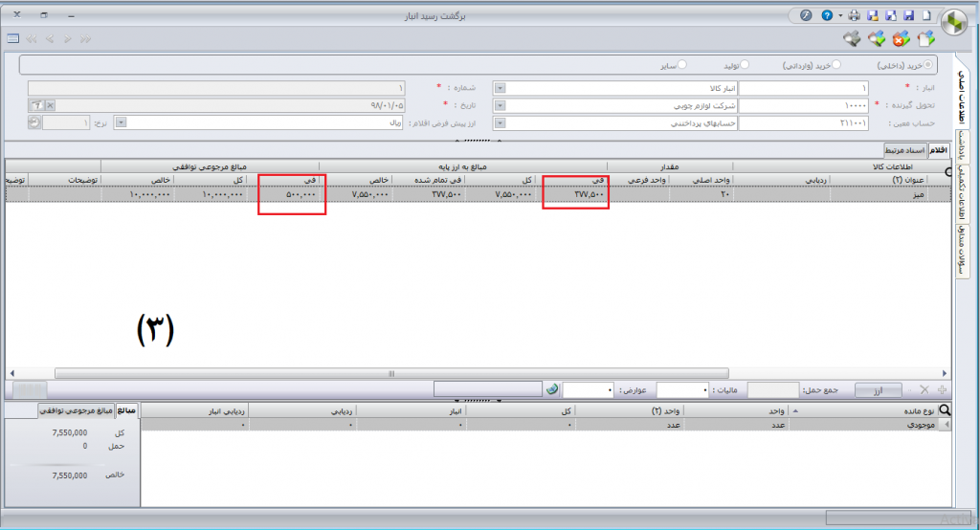Screen dimensions: 980x530
Task: Open the application logo menu
Action: (x=954, y=23)
